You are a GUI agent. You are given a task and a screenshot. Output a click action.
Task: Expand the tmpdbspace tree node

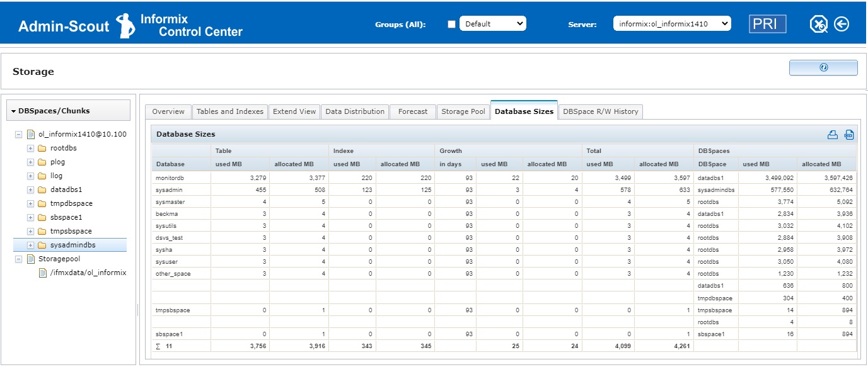(x=30, y=203)
